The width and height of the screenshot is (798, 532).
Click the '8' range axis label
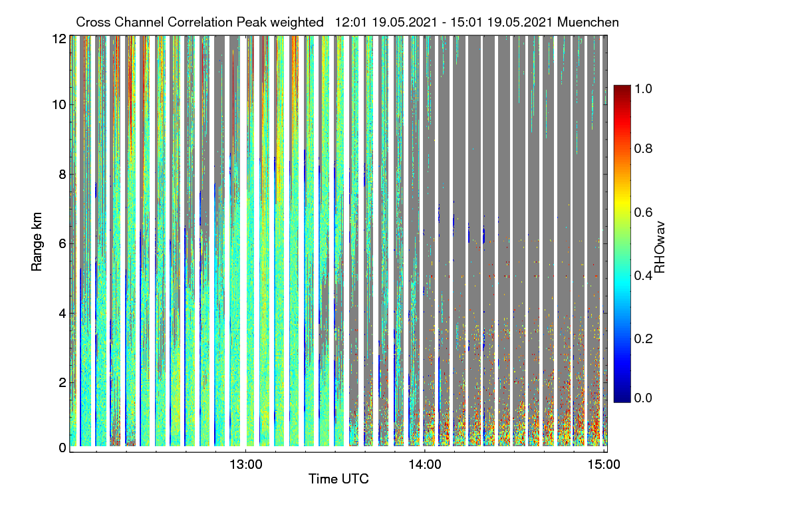pyautogui.click(x=63, y=174)
